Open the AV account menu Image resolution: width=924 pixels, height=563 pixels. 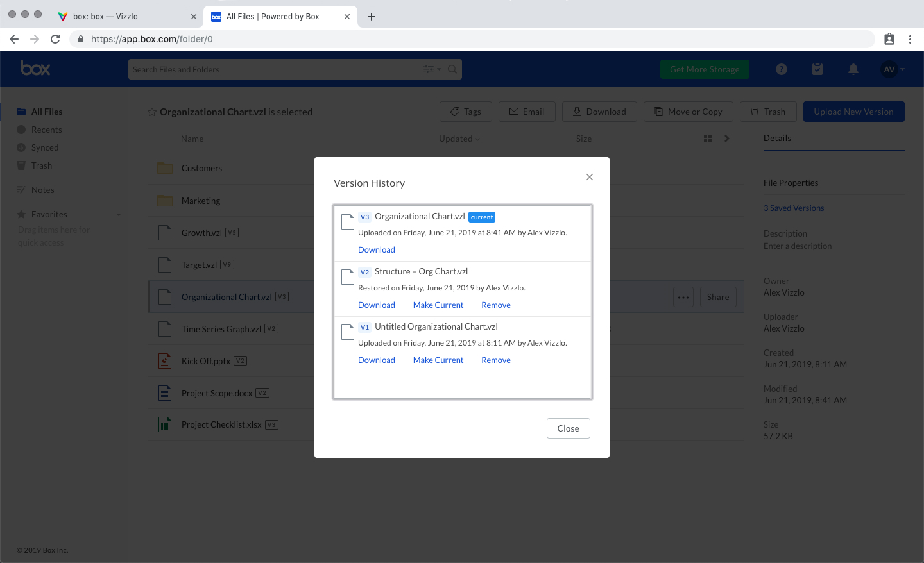coord(893,69)
